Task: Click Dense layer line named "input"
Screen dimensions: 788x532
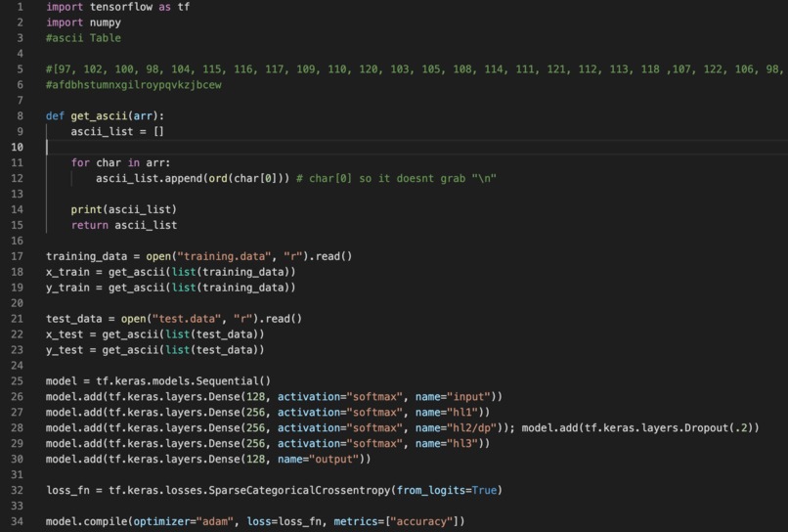Action: [274, 397]
